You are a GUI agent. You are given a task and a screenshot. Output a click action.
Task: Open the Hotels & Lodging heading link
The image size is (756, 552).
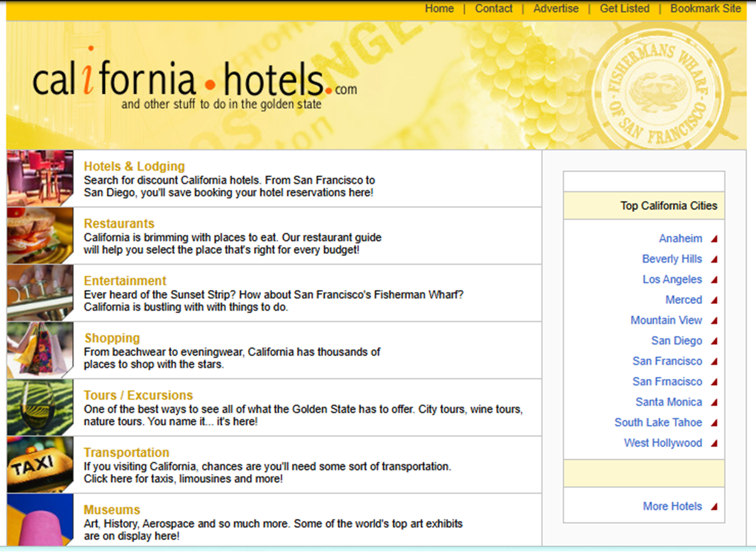coord(134,167)
